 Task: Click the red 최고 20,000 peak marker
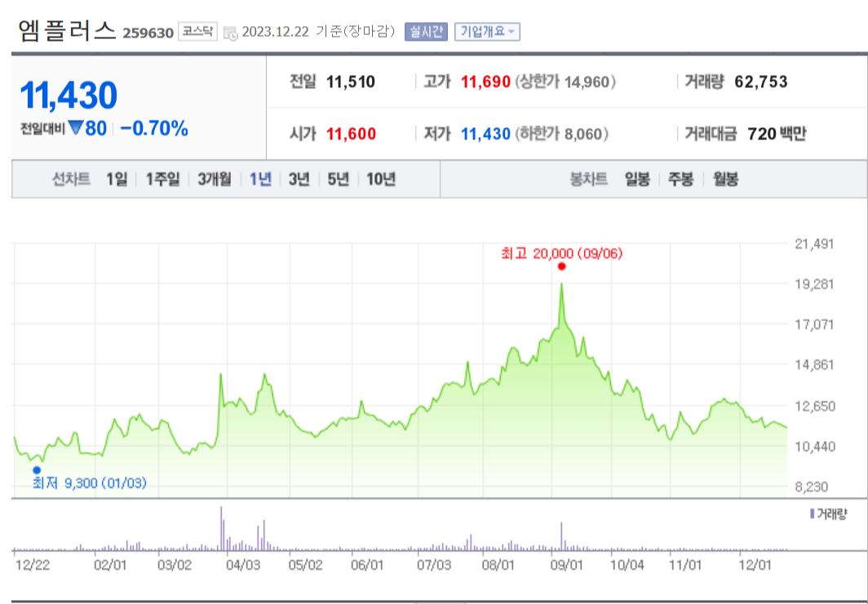(562, 267)
